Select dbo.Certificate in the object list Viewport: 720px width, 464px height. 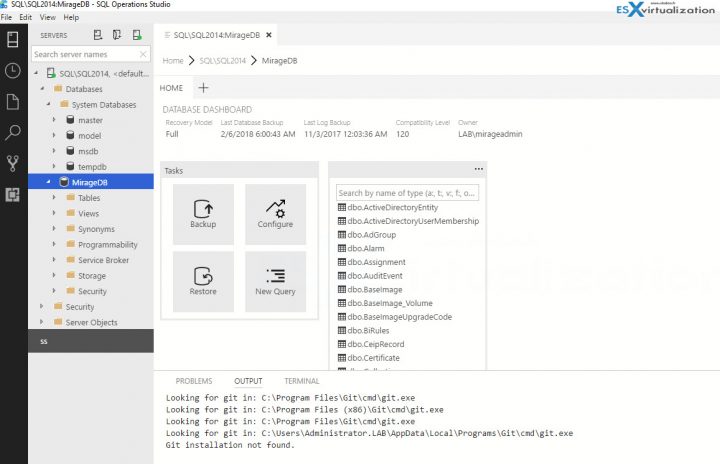point(374,358)
